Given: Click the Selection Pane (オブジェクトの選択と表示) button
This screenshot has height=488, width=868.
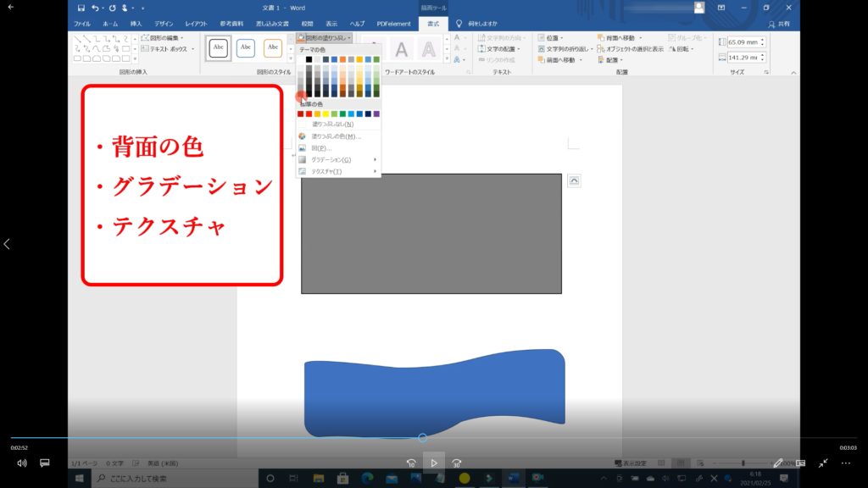Looking at the screenshot, I should 630,49.
